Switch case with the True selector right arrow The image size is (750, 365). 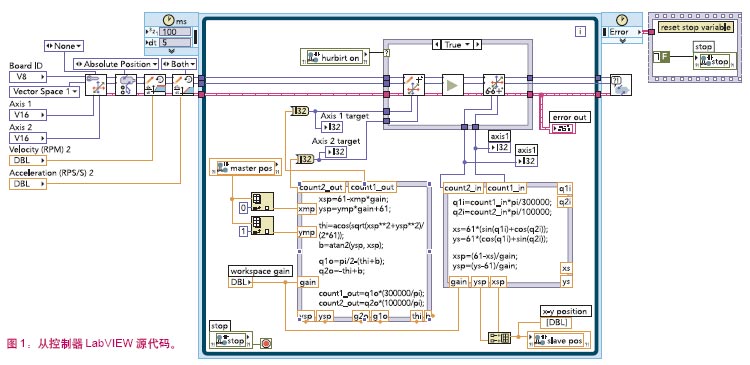(477, 44)
